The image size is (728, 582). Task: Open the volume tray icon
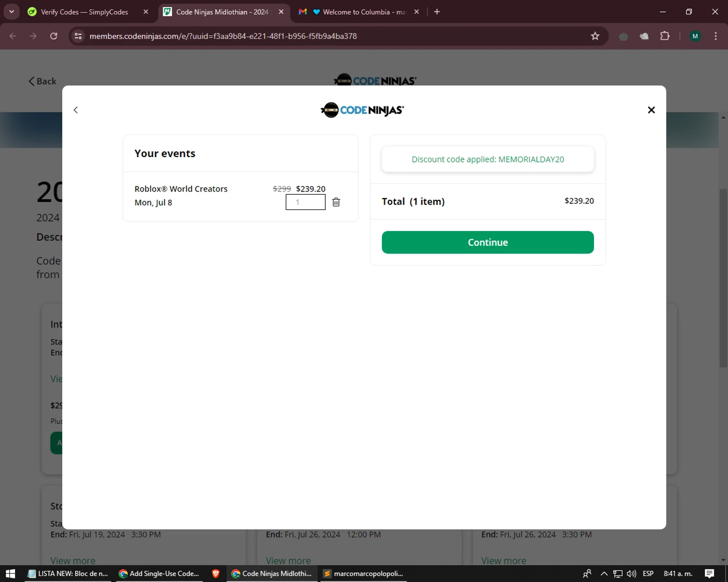click(631, 574)
